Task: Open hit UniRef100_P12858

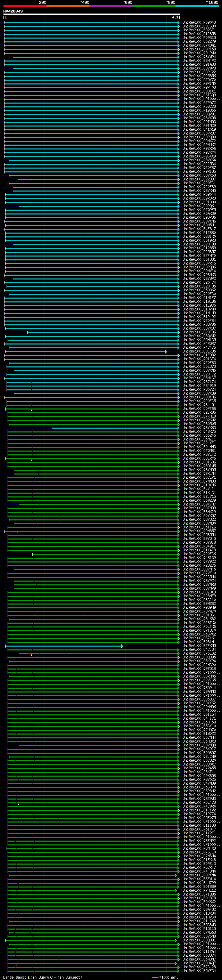Action: pyautogui.click(x=199, y=34)
